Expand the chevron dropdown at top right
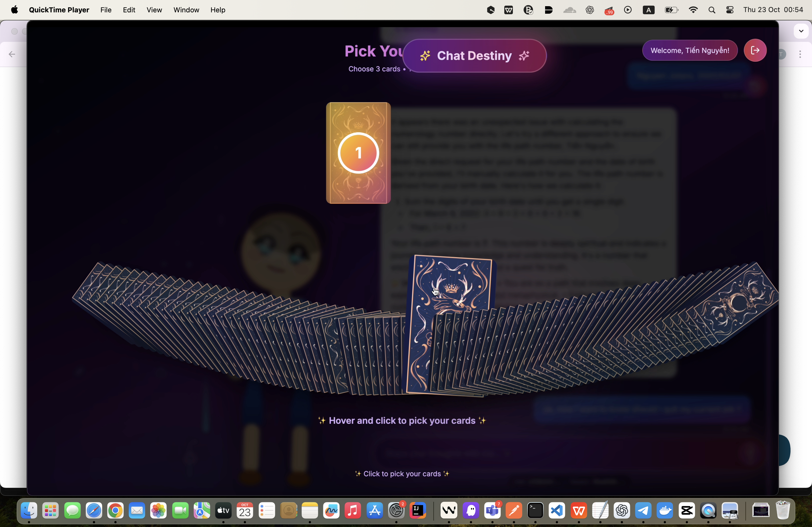The height and width of the screenshot is (527, 812). (801, 31)
